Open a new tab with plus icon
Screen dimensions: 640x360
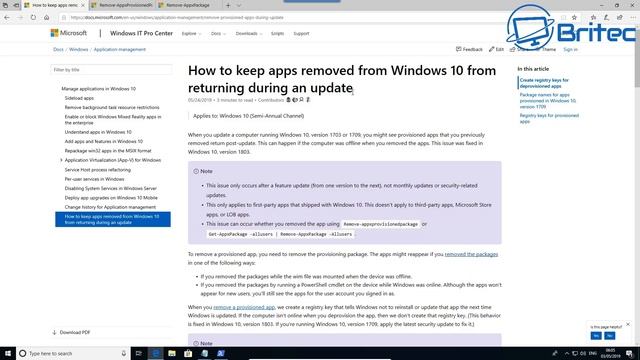[x=228, y=5]
